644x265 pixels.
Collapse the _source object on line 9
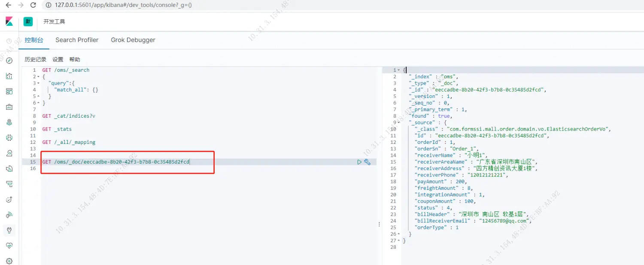[399, 123]
